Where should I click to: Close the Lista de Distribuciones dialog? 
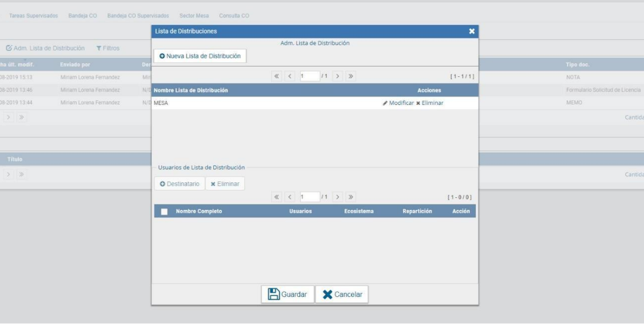pyautogui.click(x=472, y=31)
